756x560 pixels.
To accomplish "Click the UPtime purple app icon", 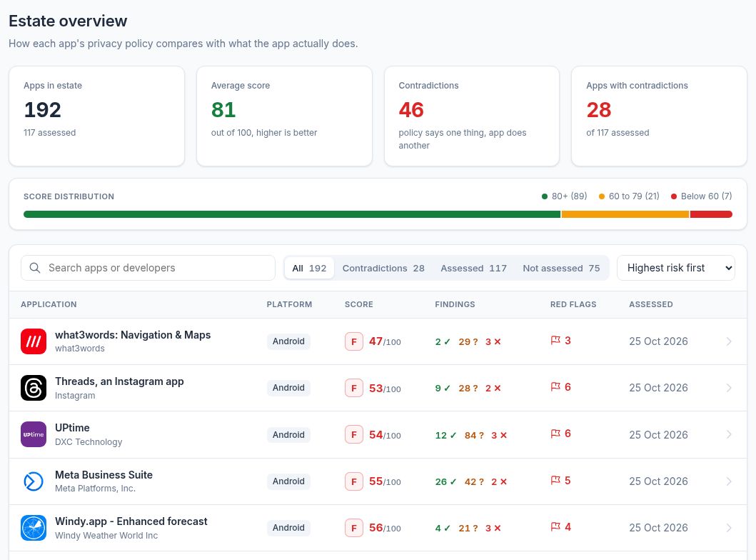I will point(34,434).
